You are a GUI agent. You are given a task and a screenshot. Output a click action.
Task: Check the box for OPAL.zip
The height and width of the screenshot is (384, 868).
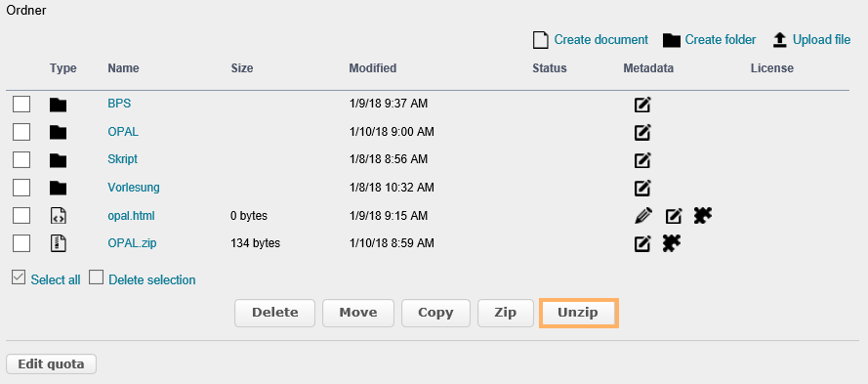click(21, 243)
